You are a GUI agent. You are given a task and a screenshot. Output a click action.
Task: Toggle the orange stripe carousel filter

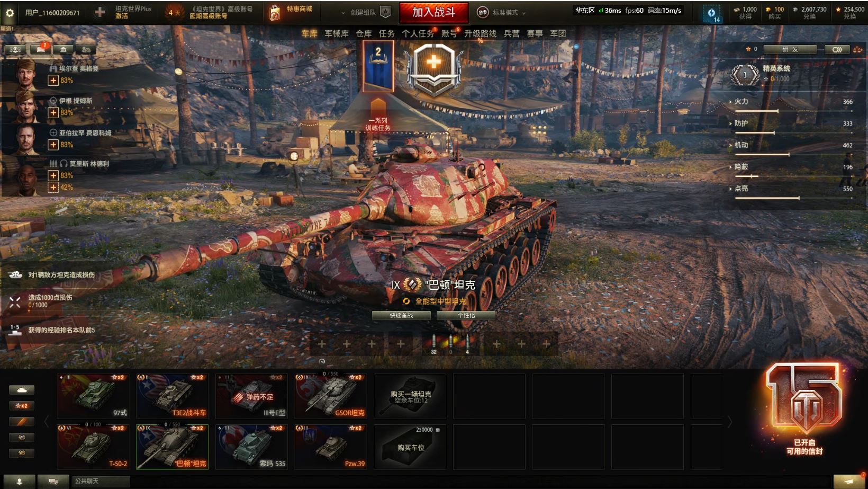click(22, 422)
